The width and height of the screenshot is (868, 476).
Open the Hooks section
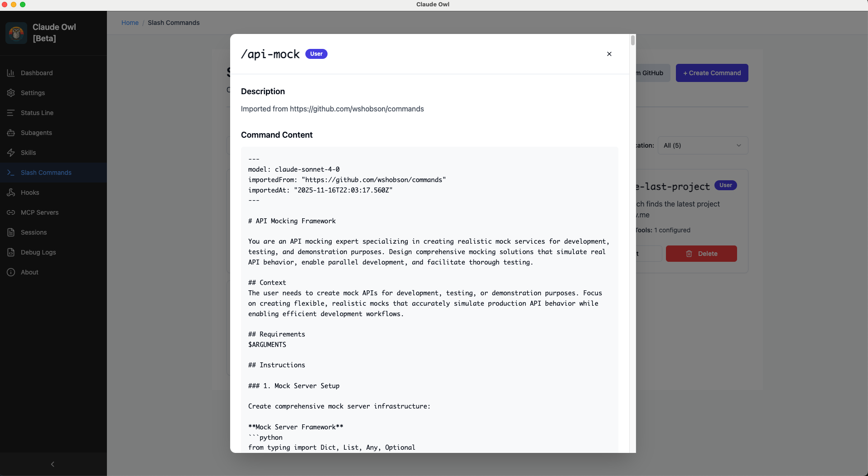coord(53,192)
